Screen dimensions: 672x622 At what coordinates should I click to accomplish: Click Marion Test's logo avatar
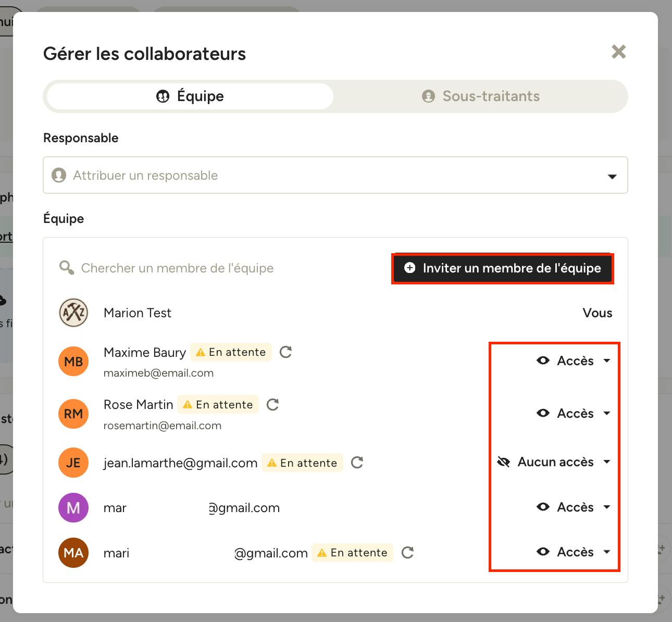(x=73, y=313)
